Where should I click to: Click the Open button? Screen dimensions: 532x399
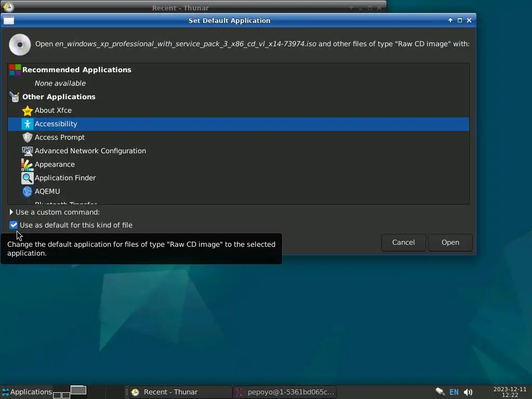(x=450, y=243)
